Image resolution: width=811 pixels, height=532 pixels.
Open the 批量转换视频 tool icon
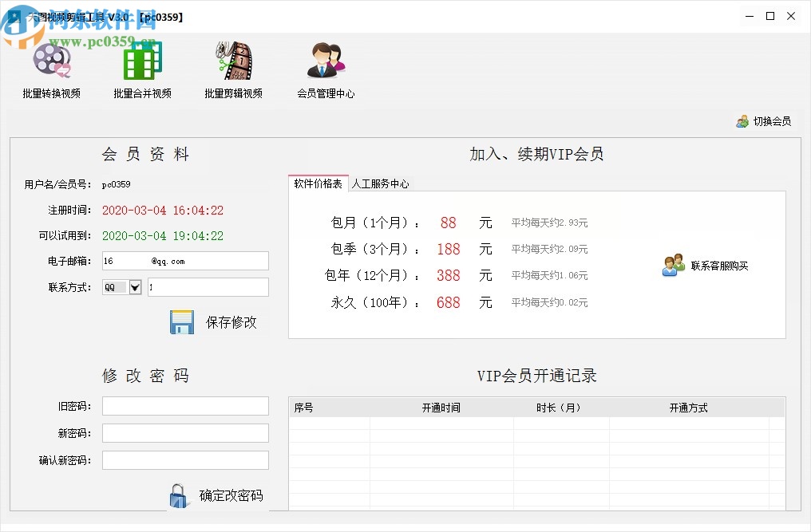point(52,61)
